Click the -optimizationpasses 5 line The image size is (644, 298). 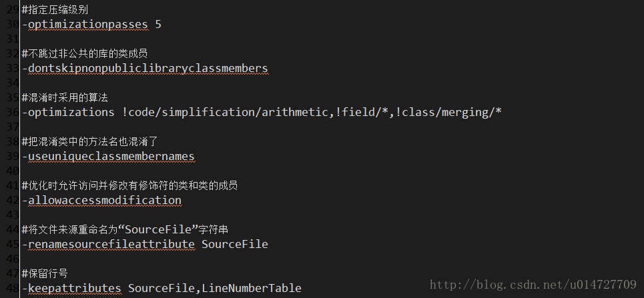[x=91, y=24]
